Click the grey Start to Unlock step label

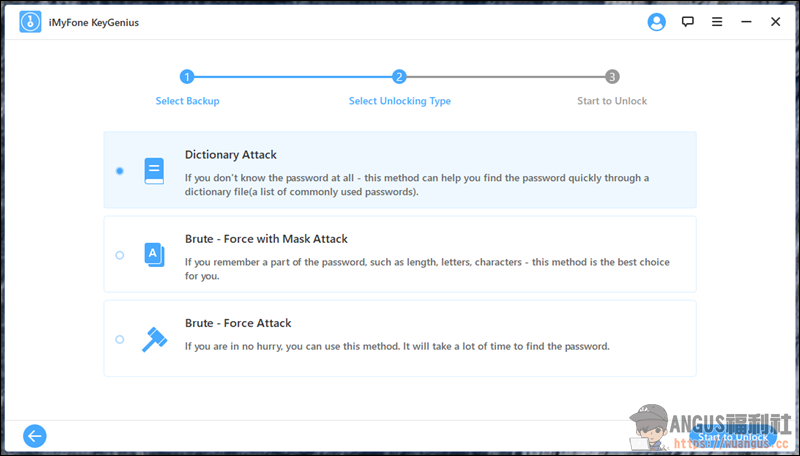612,101
